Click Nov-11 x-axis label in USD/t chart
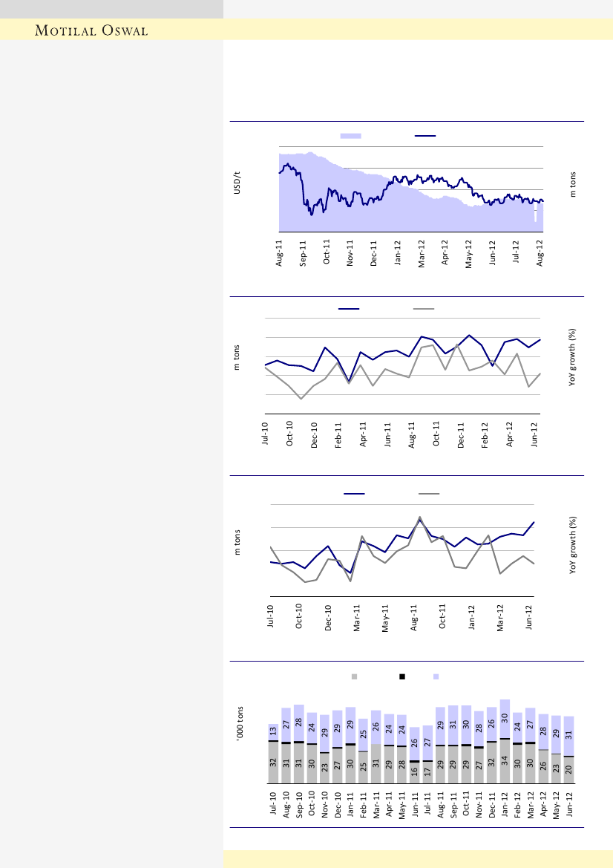Screen dimensions: 613x868 350,252
